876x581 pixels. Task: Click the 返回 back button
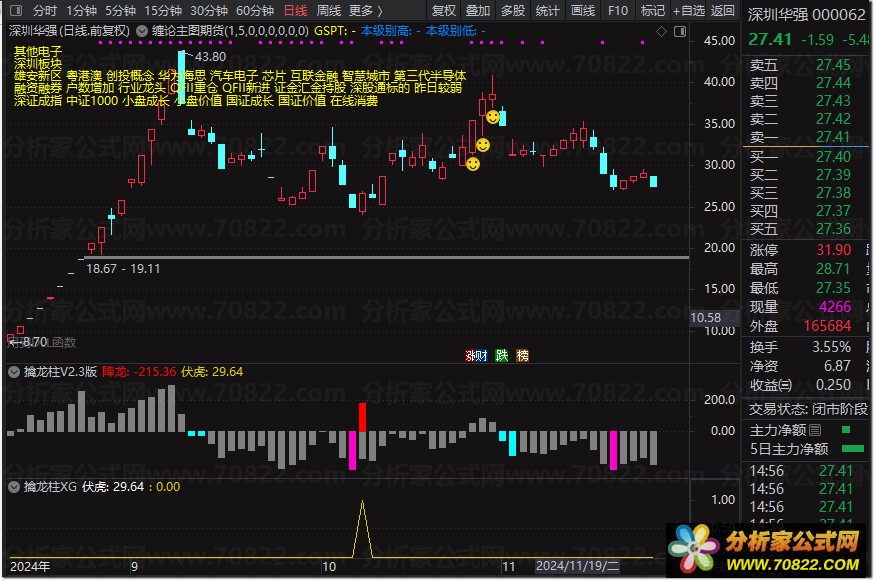[722, 11]
